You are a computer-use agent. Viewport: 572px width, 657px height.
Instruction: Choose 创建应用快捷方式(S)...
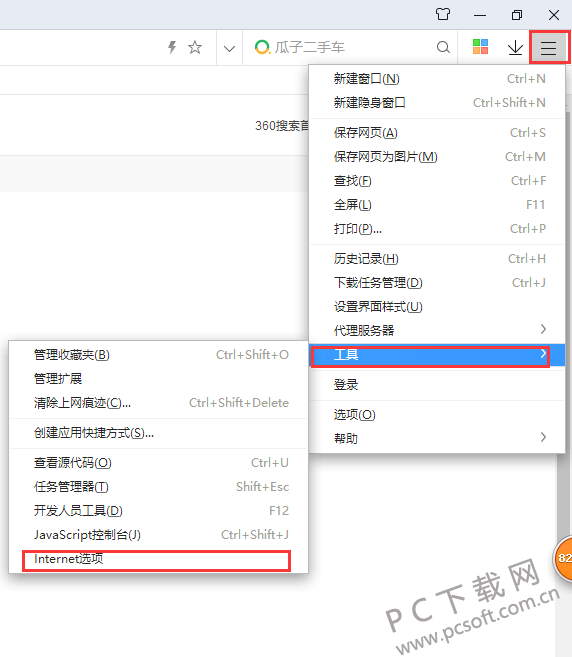(158, 433)
